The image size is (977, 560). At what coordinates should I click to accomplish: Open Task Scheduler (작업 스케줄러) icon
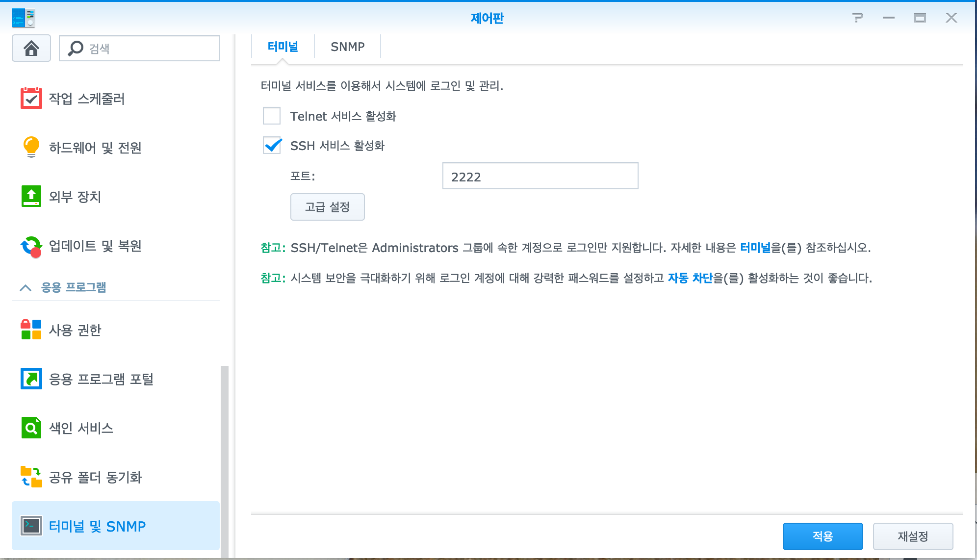(31, 98)
